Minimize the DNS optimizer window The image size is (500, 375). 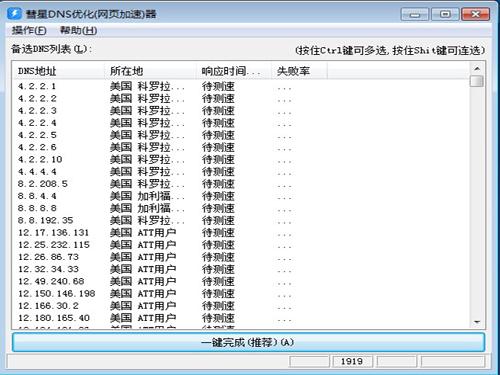point(415,14)
